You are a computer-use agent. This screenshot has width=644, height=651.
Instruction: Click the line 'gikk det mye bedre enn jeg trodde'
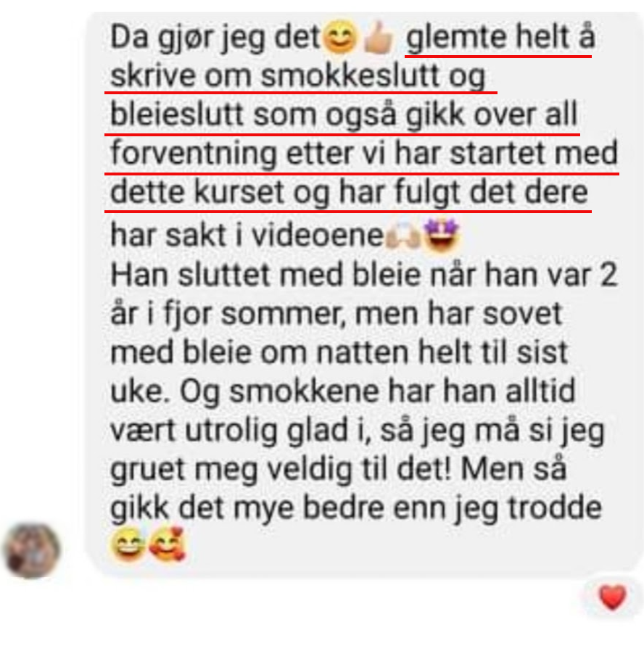tap(356, 509)
